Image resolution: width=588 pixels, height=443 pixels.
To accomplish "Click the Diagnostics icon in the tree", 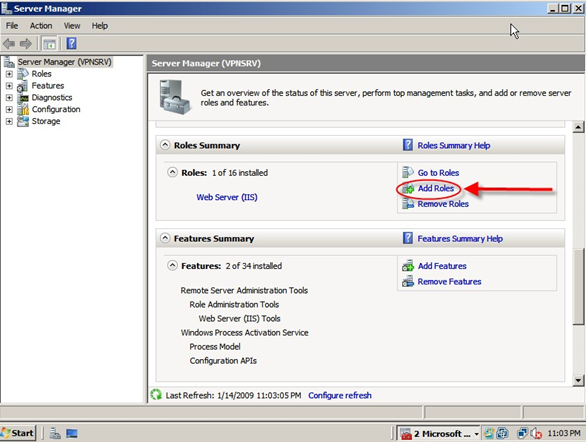I will click(x=23, y=98).
